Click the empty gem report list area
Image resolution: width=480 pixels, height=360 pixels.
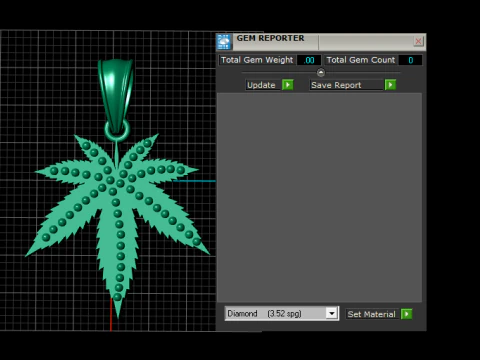(320, 197)
